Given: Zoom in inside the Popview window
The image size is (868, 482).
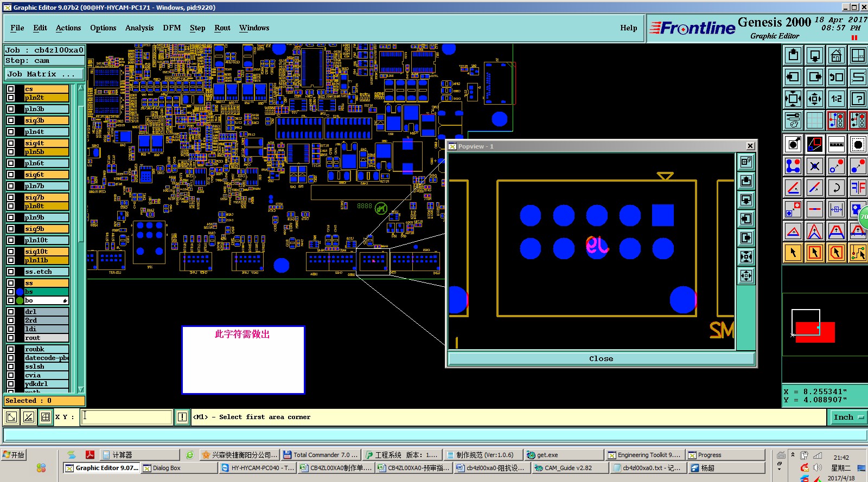Looking at the screenshot, I should 746,256.
